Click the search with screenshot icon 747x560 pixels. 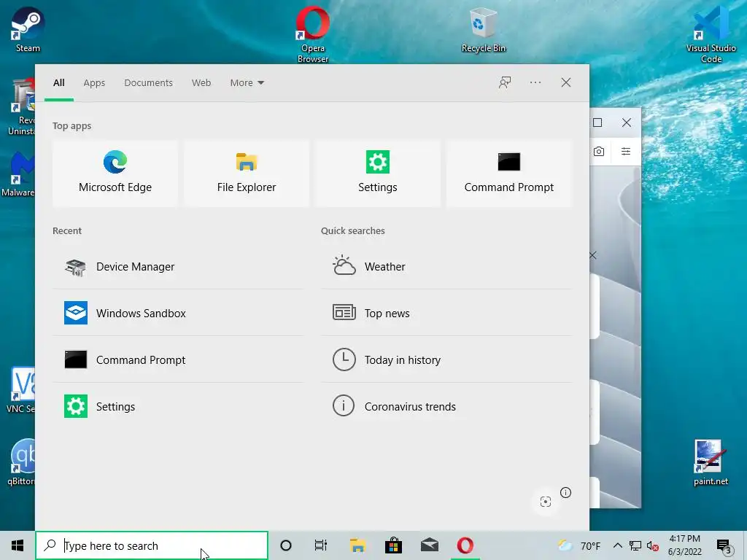tap(546, 502)
